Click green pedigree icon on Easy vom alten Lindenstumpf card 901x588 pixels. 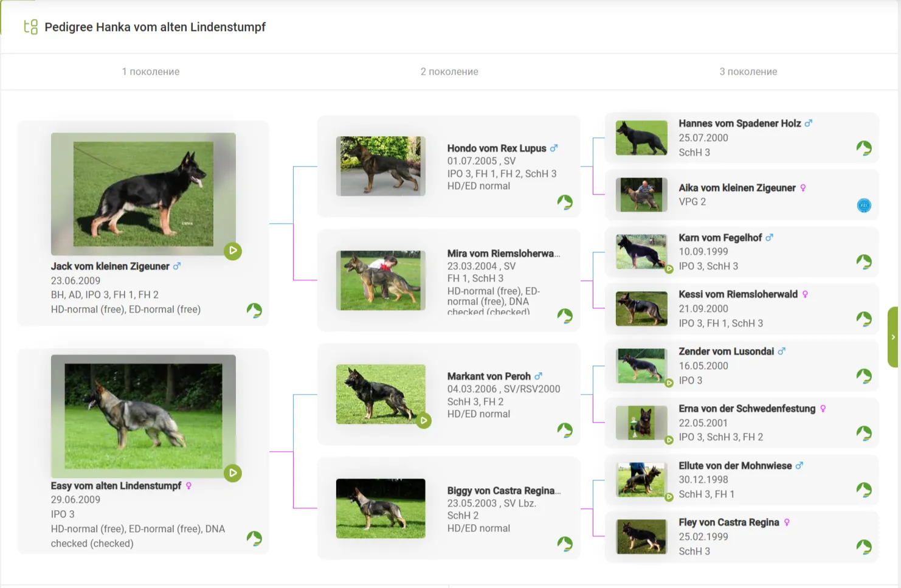pyautogui.click(x=254, y=538)
